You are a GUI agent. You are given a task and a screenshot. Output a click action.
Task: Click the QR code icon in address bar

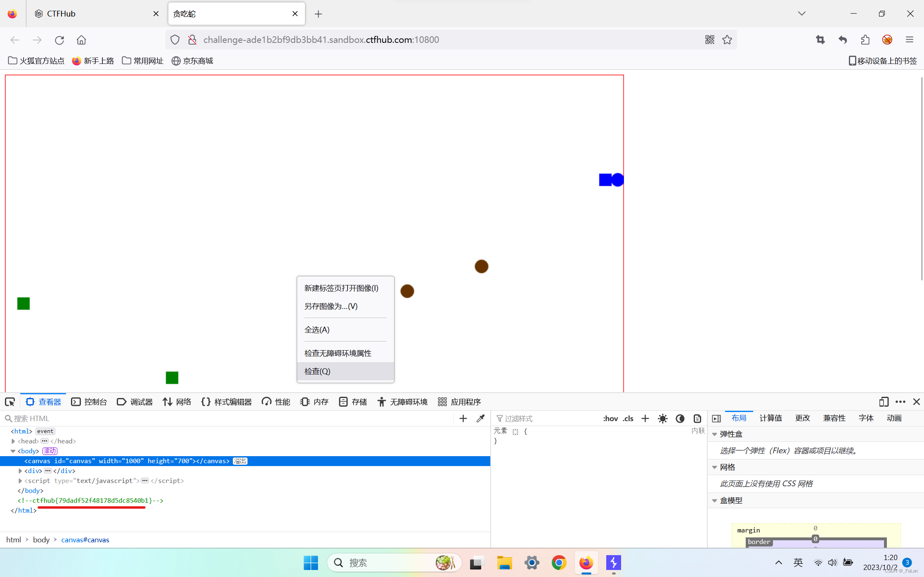click(709, 40)
